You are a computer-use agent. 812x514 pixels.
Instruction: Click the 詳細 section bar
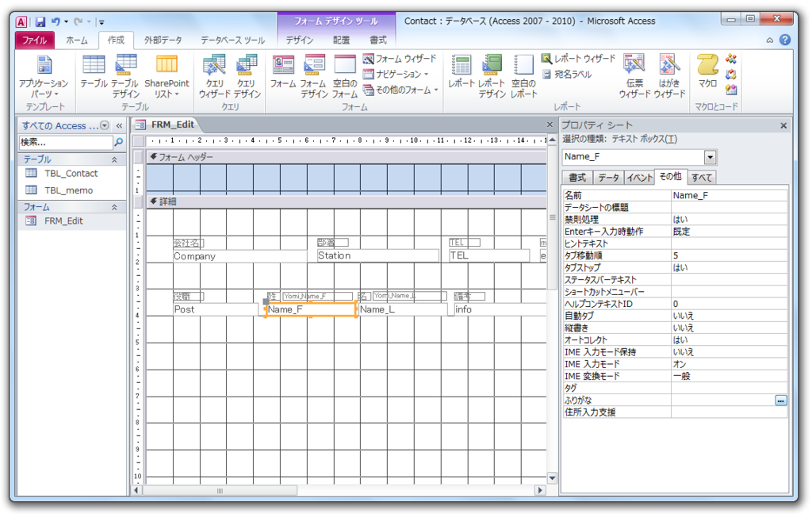pos(347,201)
